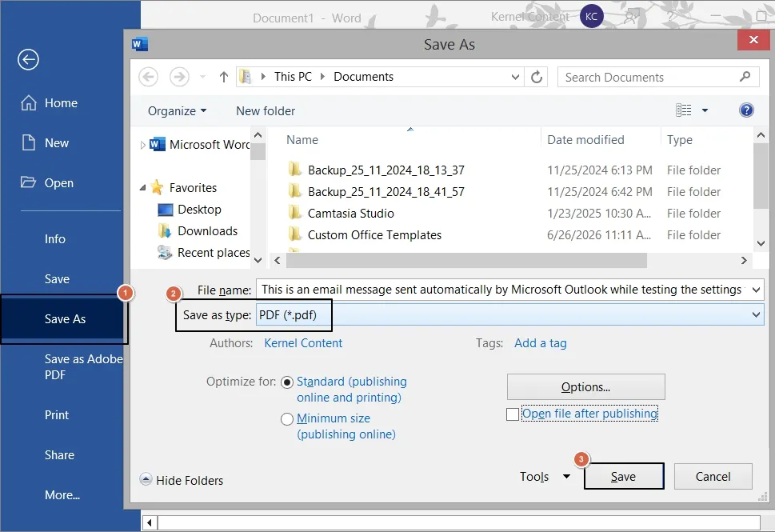Click the Type column header
Image resolution: width=775 pixels, height=532 pixels.
679,140
